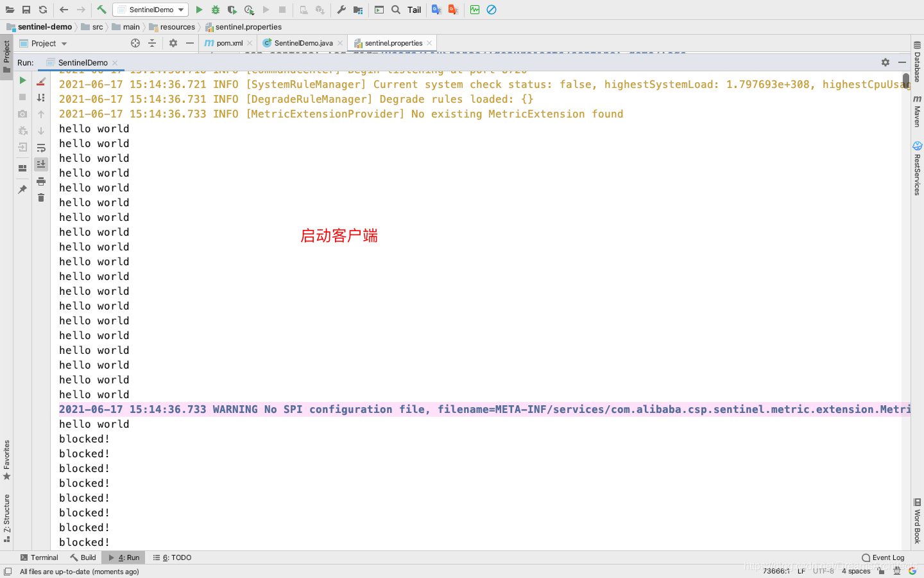The width and height of the screenshot is (924, 578).
Task: Click the blue Google Translate icon
Action: [437, 10]
